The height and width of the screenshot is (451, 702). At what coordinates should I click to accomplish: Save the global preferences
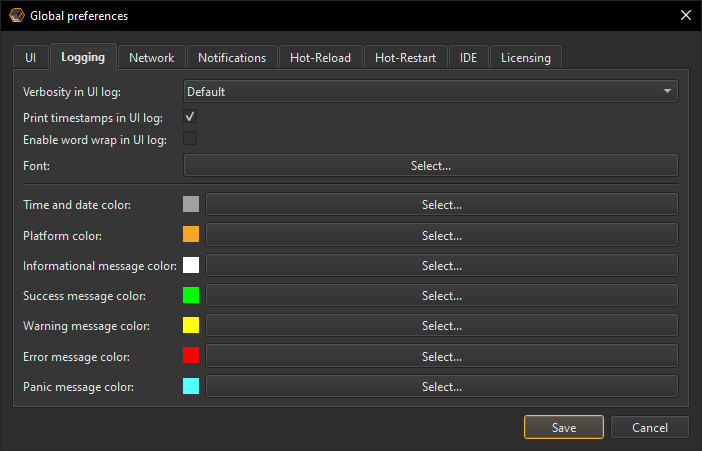coord(564,428)
